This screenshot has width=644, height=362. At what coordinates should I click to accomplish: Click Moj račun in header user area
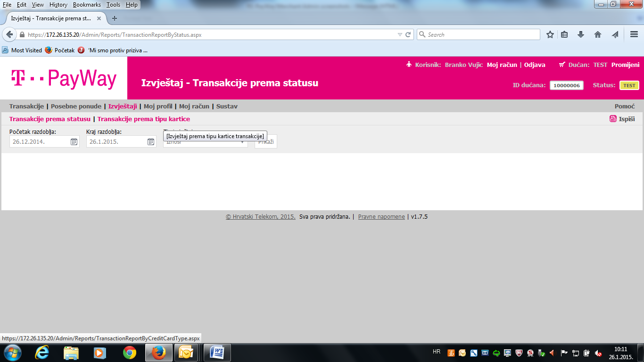[502, 65]
